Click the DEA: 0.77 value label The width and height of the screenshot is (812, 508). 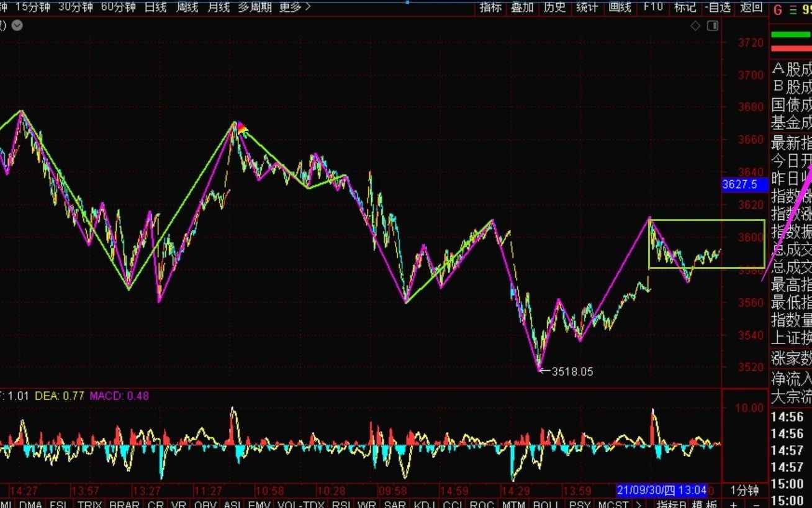[x=60, y=396]
